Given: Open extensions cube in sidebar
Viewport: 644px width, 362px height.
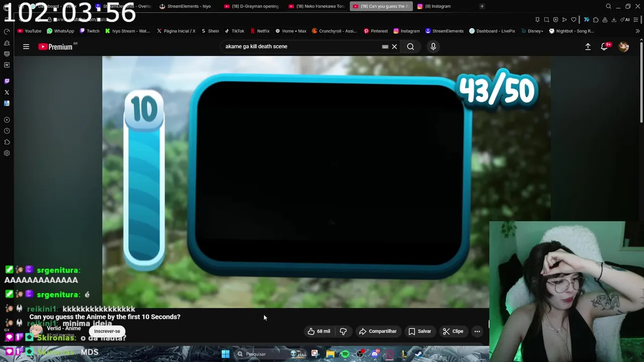Looking at the screenshot, I should (7, 142).
